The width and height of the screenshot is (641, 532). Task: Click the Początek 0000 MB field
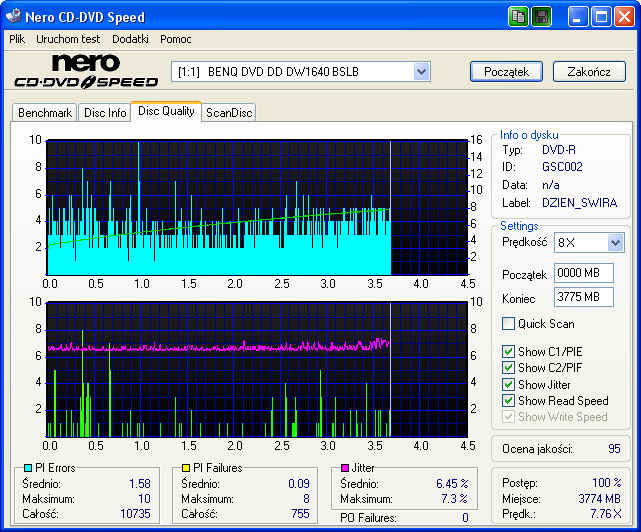point(584,273)
